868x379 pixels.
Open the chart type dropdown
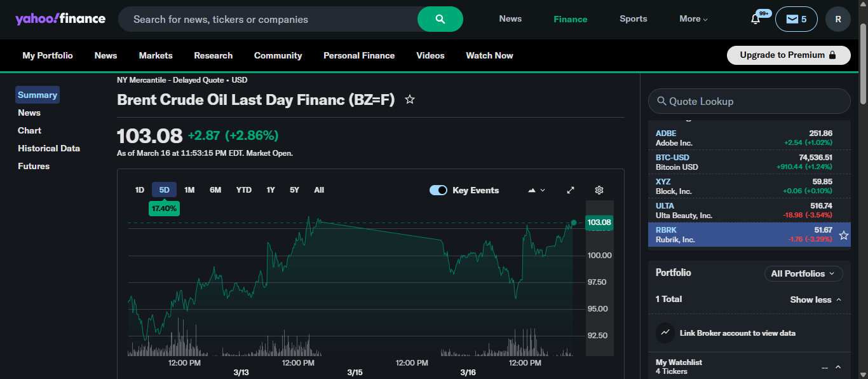tap(536, 190)
